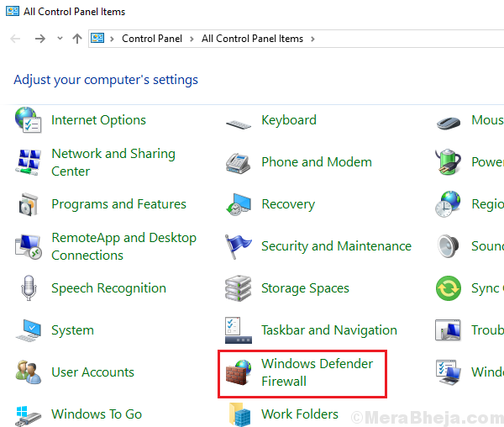Open the Internet Options globe icon
Image resolution: width=504 pixels, height=427 pixels.
(29, 120)
